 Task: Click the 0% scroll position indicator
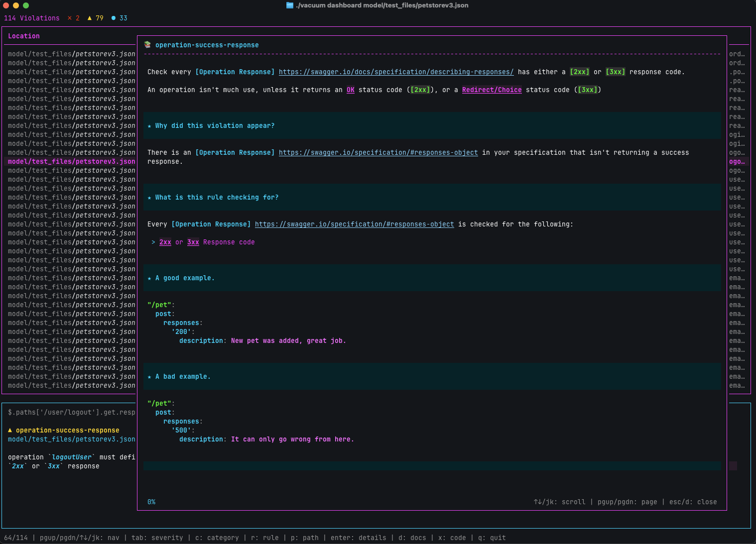[x=151, y=502]
